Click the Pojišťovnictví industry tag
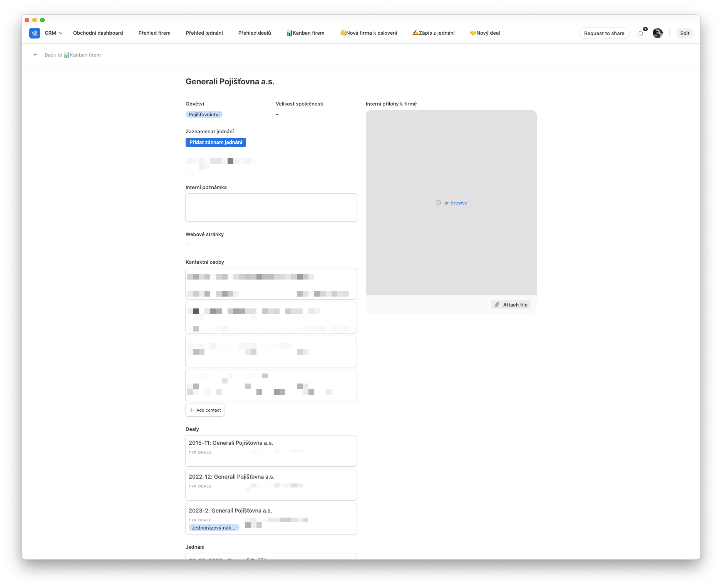Viewport: 722px width, 588px height. 204,115
